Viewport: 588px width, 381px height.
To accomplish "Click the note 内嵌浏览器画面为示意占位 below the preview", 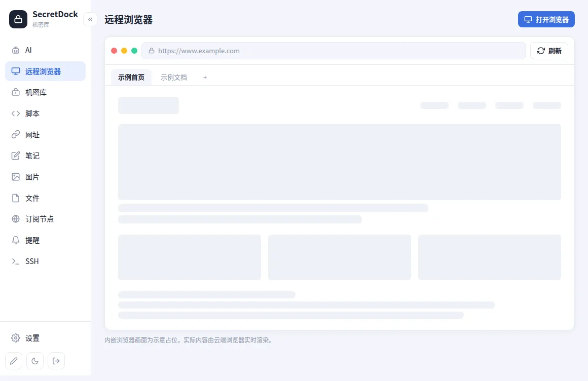I will [189, 340].
